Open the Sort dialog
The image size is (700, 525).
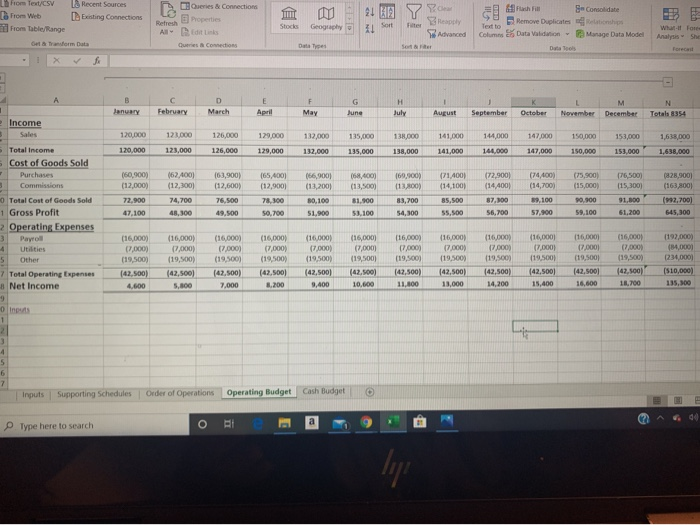tap(387, 17)
